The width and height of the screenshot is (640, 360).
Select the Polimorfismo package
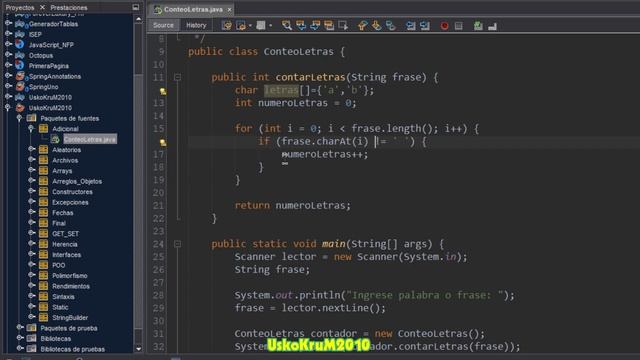(69, 276)
